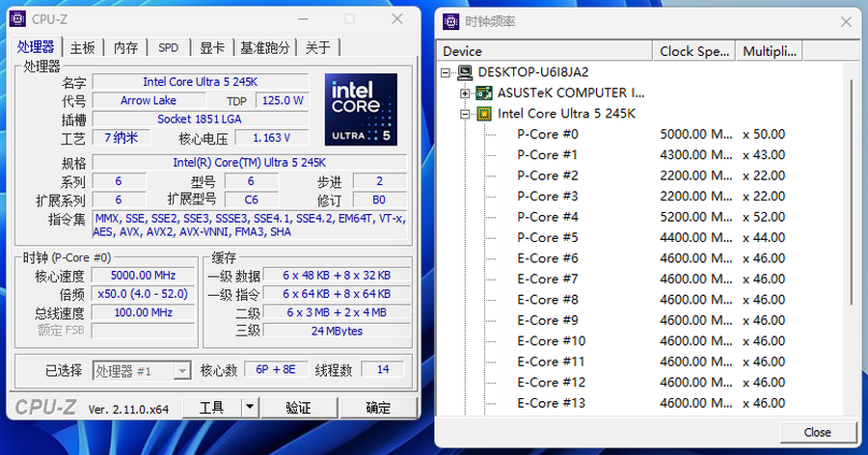Open the 显卡 tab
The image size is (868, 455).
click(x=212, y=47)
